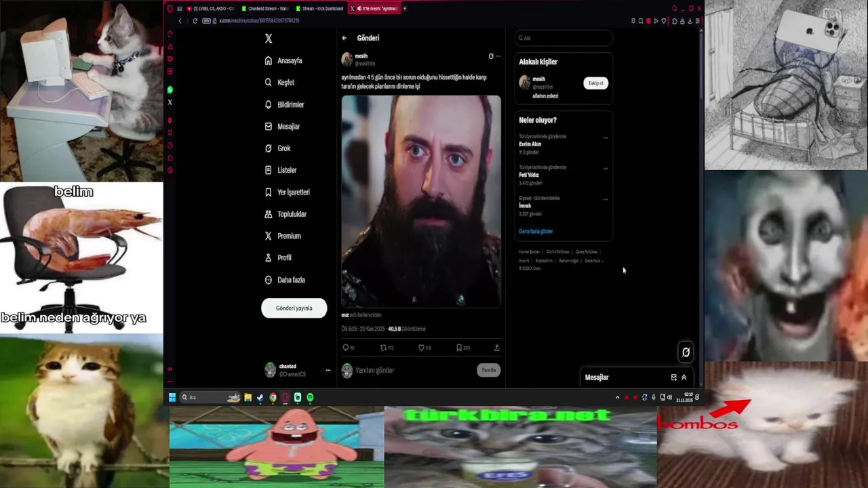Image resolution: width=868 pixels, height=488 pixels.
Task: Bookmark the post with bookmark icon
Action: point(459,348)
